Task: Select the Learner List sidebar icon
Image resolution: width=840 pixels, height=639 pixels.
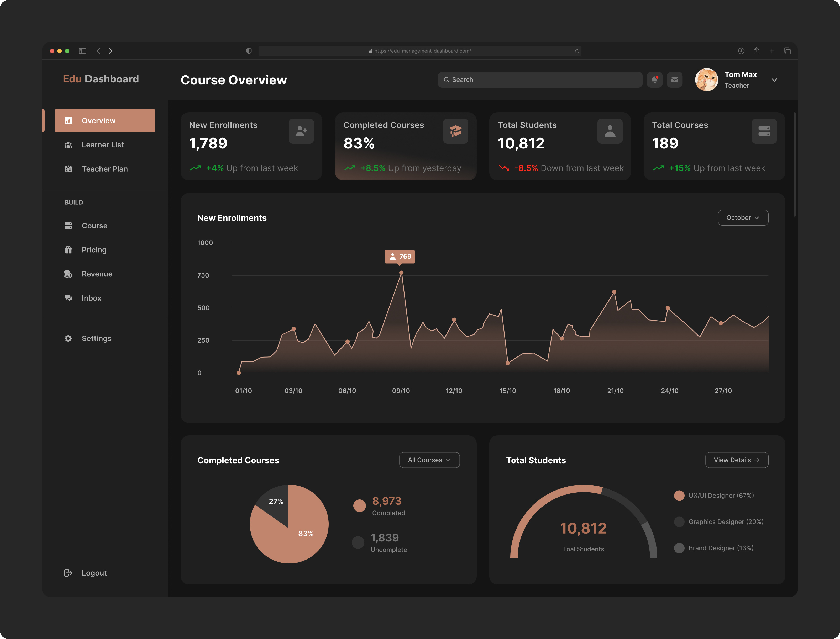Action: click(69, 145)
